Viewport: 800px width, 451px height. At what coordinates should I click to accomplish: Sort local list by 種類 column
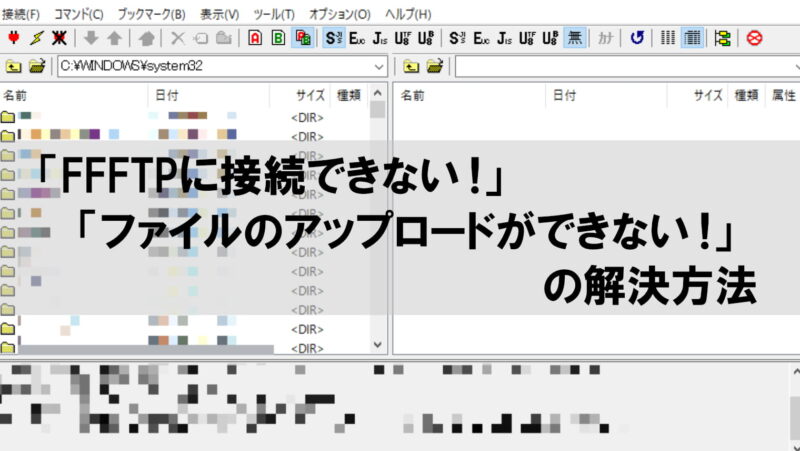pos(349,95)
